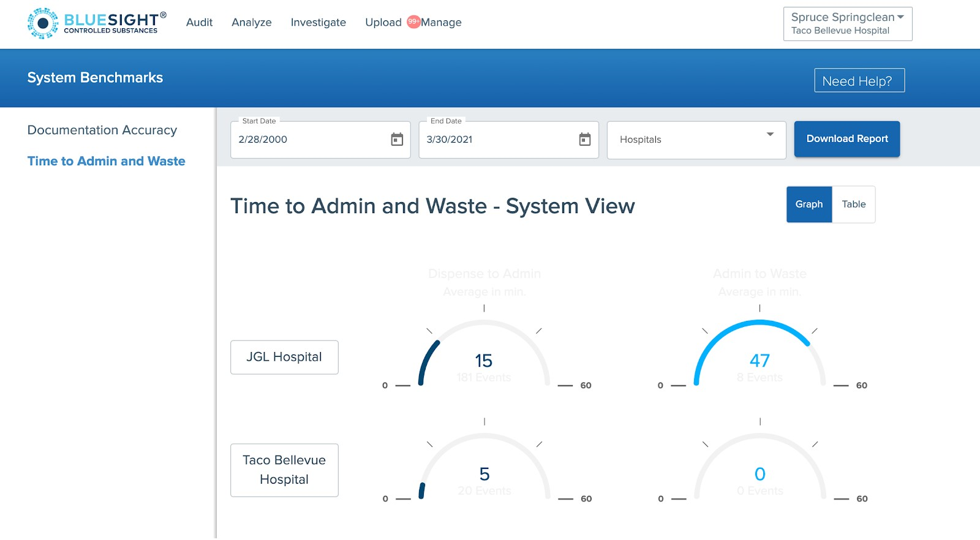The image size is (980, 540).
Task: Open the Analyze menu
Action: pyautogui.click(x=251, y=23)
